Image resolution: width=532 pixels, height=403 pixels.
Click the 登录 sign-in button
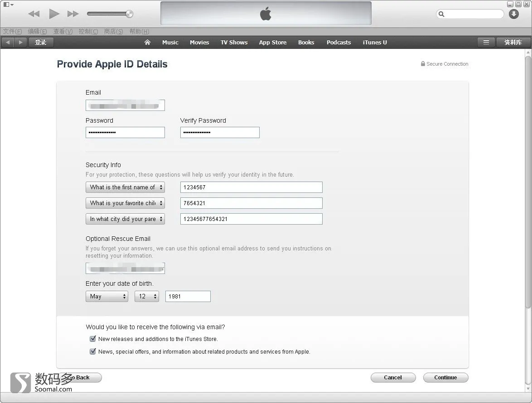[41, 43]
